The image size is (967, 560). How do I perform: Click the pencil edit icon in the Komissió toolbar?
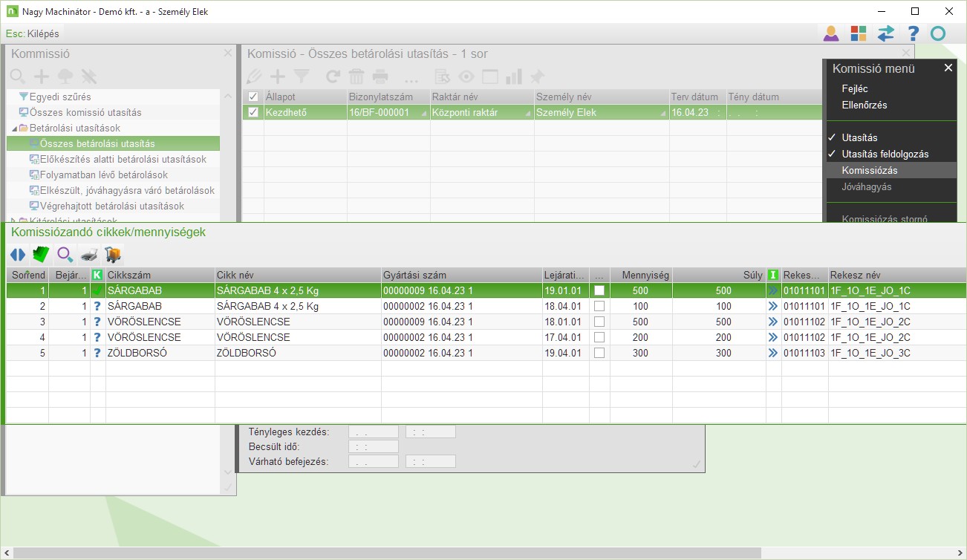click(255, 76)
